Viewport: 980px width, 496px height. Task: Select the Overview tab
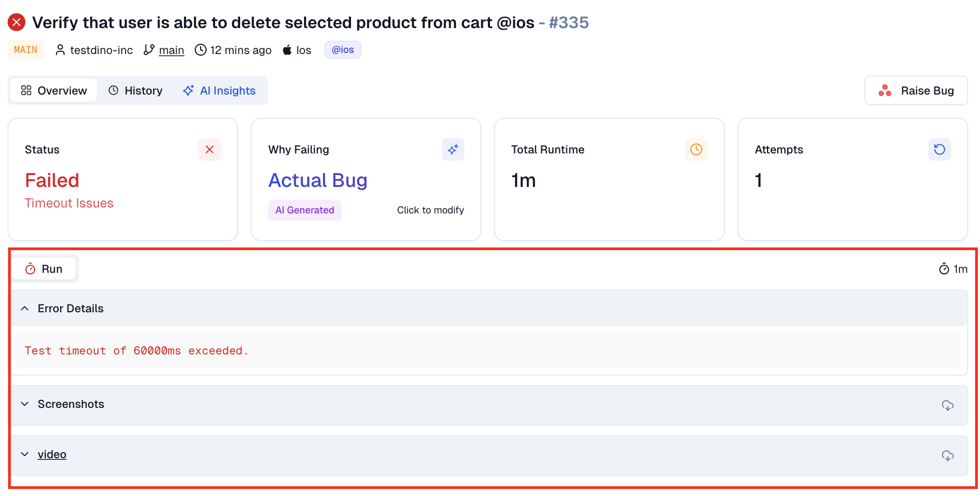coord(54,91)
